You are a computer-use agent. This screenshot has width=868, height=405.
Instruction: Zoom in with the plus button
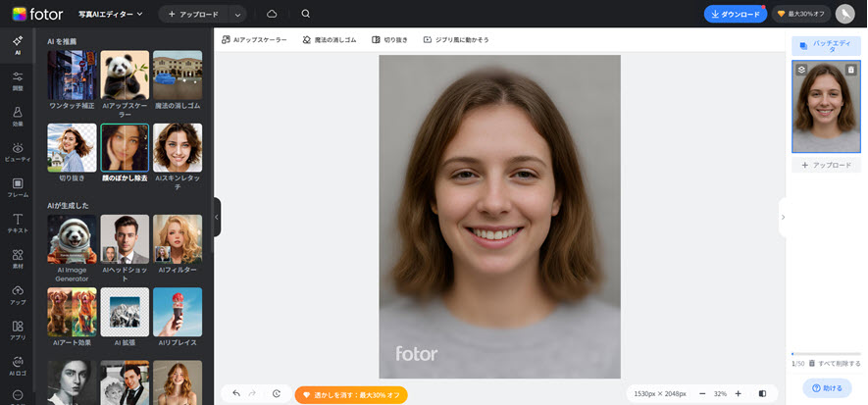click(738, 393)
